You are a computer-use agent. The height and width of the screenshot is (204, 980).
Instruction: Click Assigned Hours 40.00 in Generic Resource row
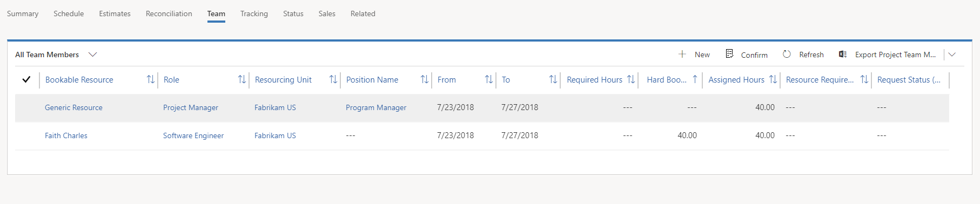coord(765,107)
